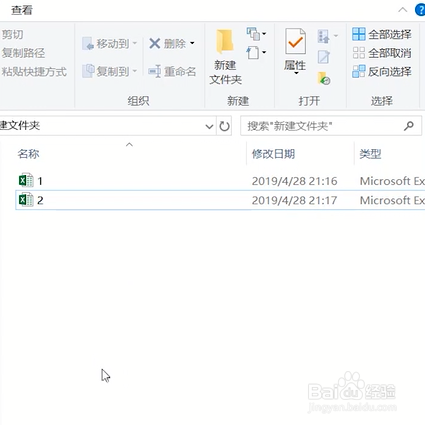
Task: Expand the 复制到 dropdown arrow
Action: coord(135,71)
